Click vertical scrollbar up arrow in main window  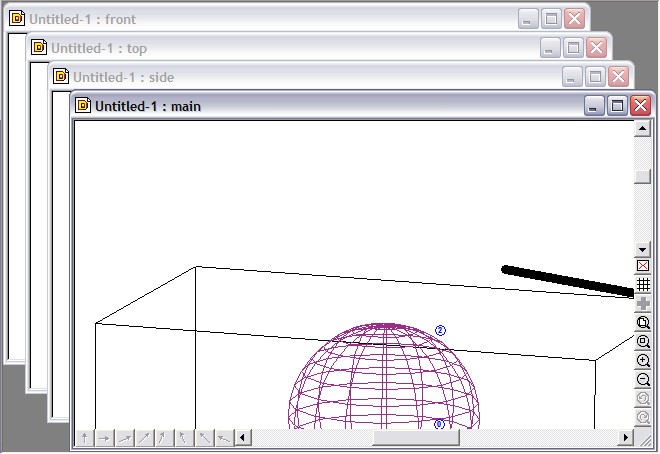click(642, 129)
